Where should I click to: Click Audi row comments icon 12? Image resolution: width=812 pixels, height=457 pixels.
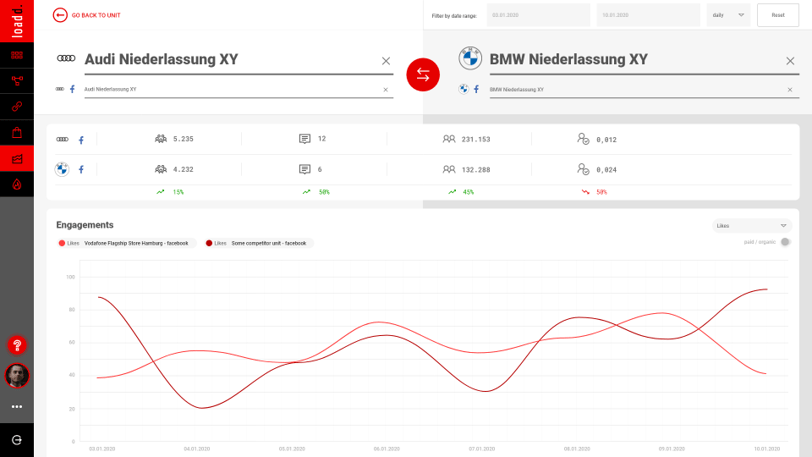point(305,139)
